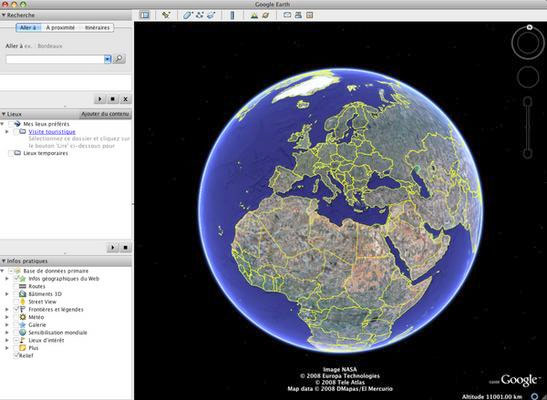Screen dimensions: 547x400
Task: Click the ruler measurement tool
Action: [232, 15]
